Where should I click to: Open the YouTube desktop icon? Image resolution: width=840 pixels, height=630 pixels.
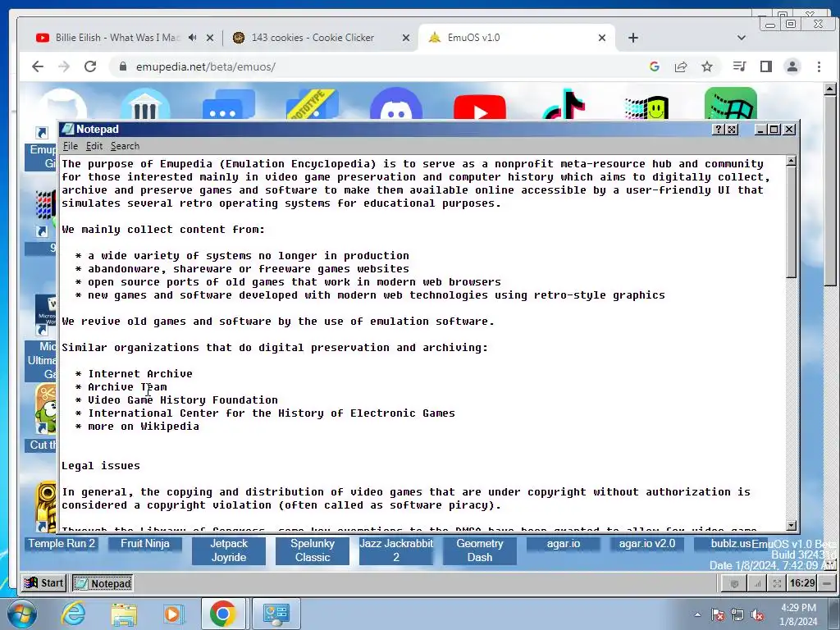pyautogui.click(x=479, y=107)
